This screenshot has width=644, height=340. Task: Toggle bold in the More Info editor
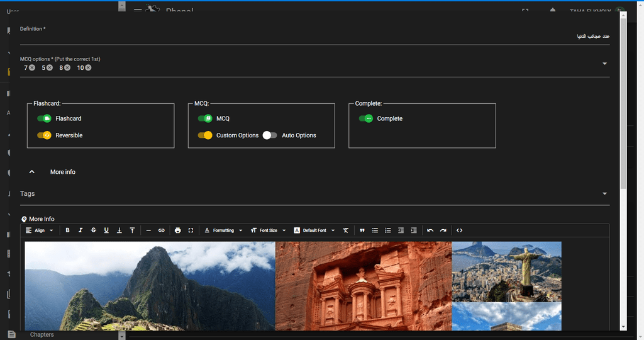[68, 230]
